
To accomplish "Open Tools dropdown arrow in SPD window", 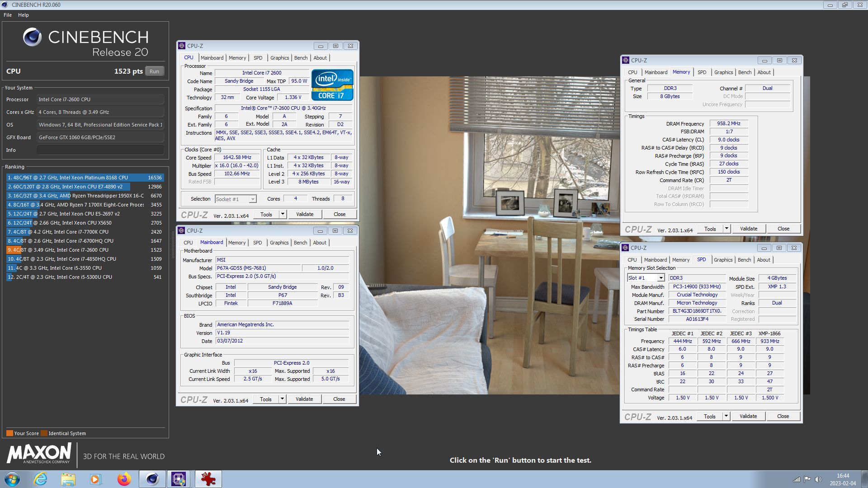I will (726, 416).
